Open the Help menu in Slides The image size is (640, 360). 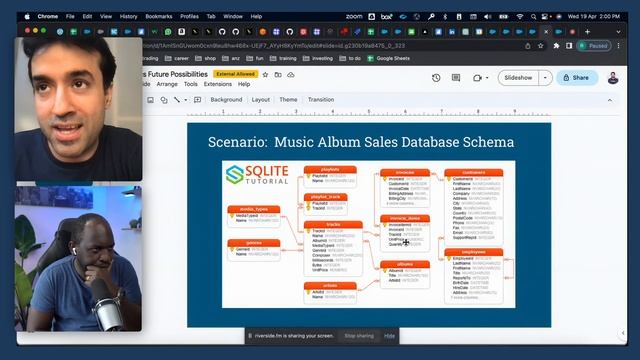[244, 84]
